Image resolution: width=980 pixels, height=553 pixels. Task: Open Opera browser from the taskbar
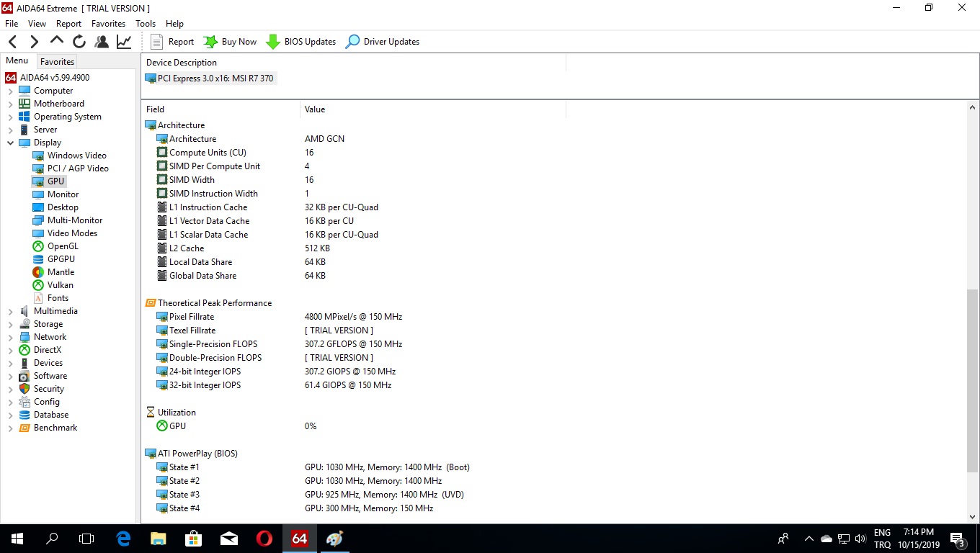click(x=264, y=539)
